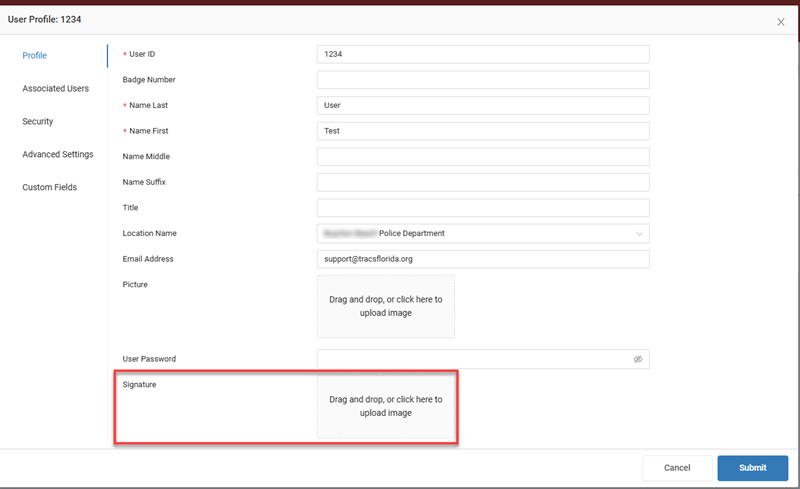The image size is (800, 489).
Task: Click the Title input field
Action: click(x=483, y=208)
